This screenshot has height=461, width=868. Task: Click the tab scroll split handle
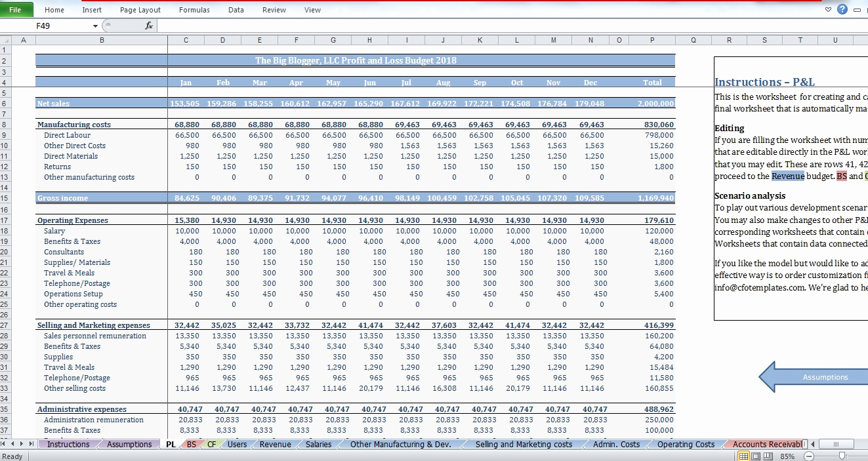point(806,445)
